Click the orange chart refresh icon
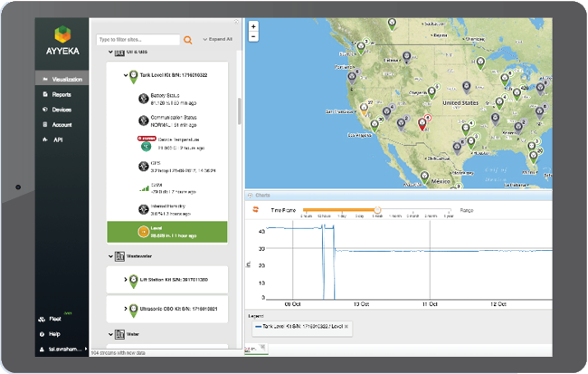Image resolution: width=588 pixels, height=374 pixels. click(x=256, y=210)
